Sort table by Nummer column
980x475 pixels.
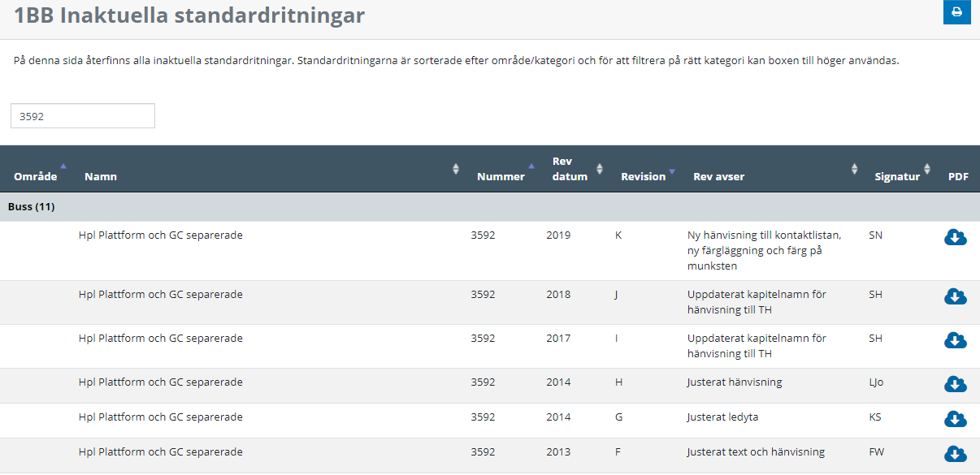point(501,176)
